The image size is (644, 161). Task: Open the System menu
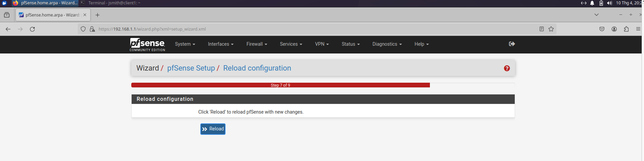[185, 44]
